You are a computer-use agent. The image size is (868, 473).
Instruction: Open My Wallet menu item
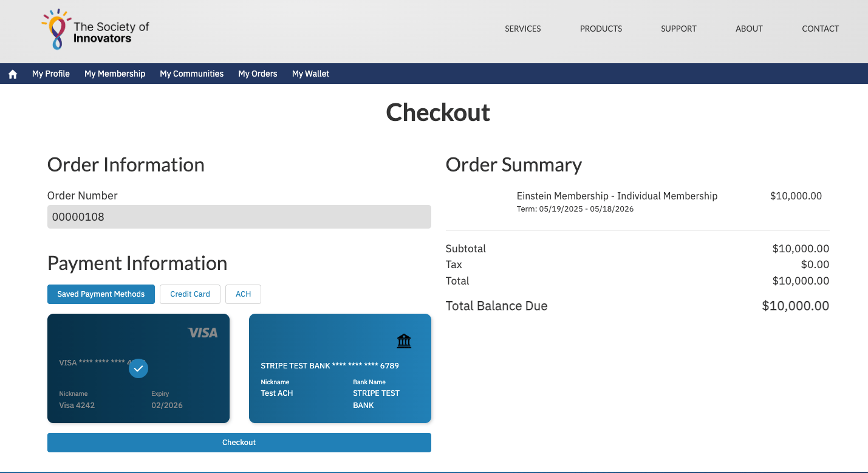pos(310,74)
